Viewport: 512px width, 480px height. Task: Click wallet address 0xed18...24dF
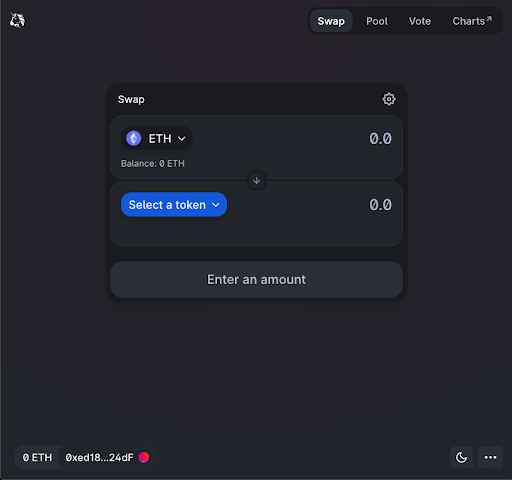point(99,457)
